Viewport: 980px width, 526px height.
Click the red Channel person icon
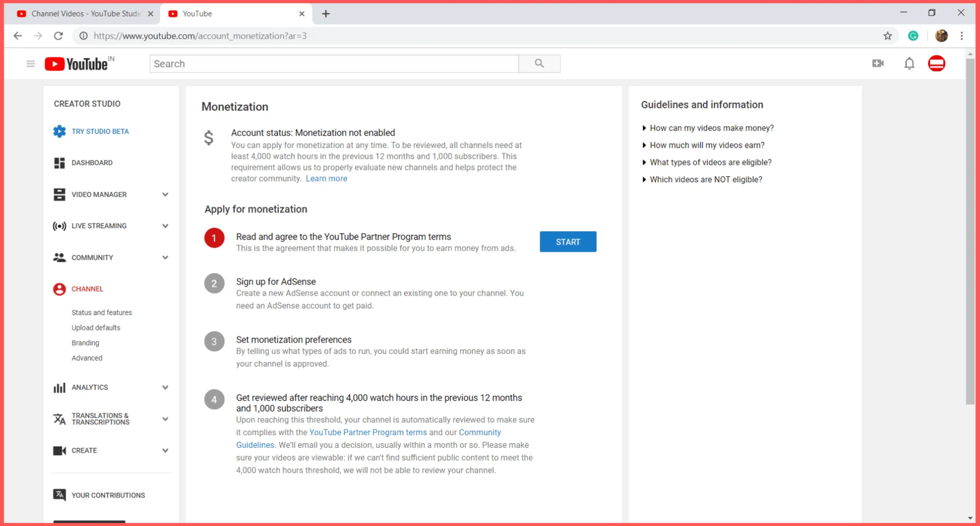[x=60, y=289]
